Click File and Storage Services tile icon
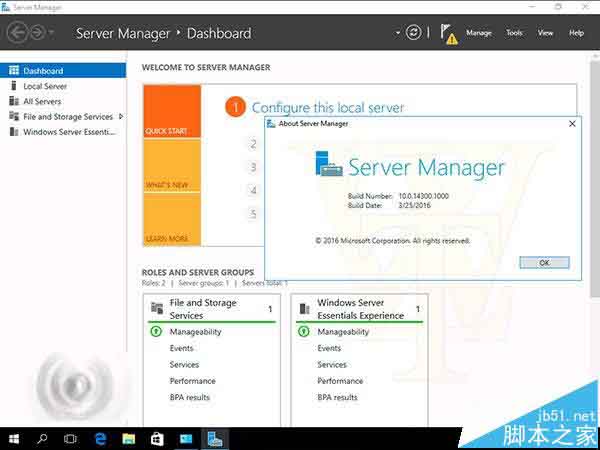The height and width of the screenshot is (450, 600). [x=157, y=308]
